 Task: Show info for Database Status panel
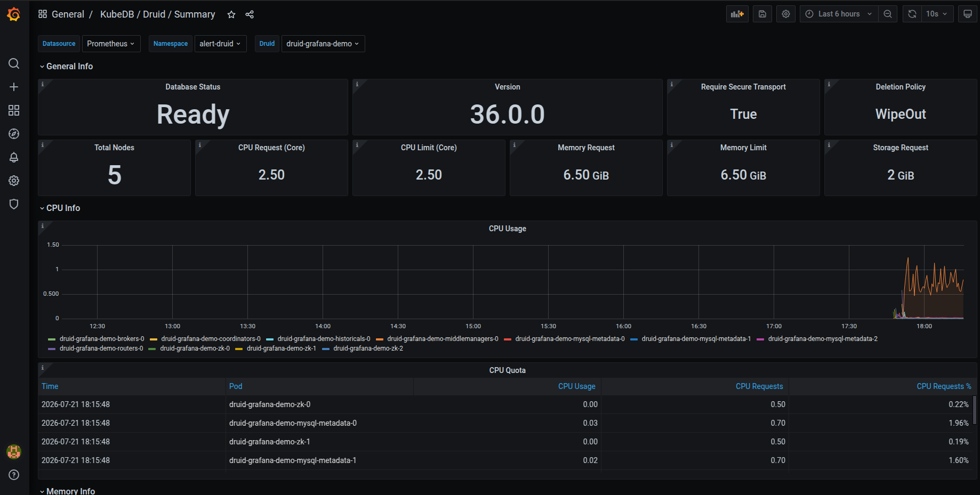43,84
